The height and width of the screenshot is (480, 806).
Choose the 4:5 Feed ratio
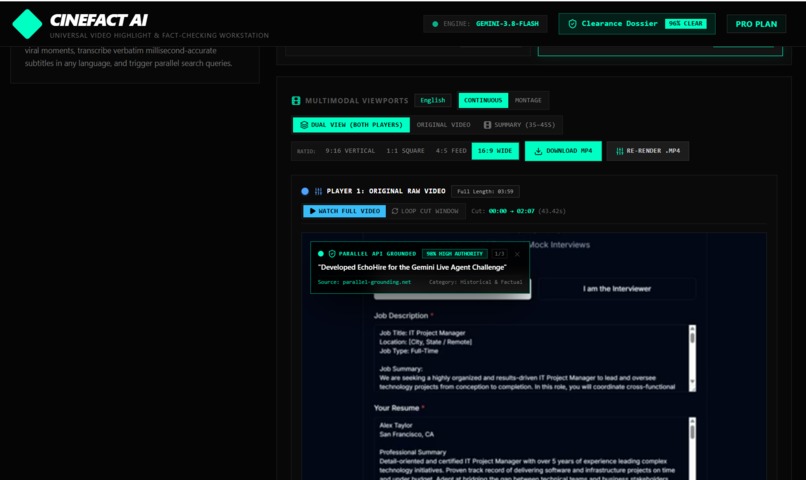coord(451,151)
